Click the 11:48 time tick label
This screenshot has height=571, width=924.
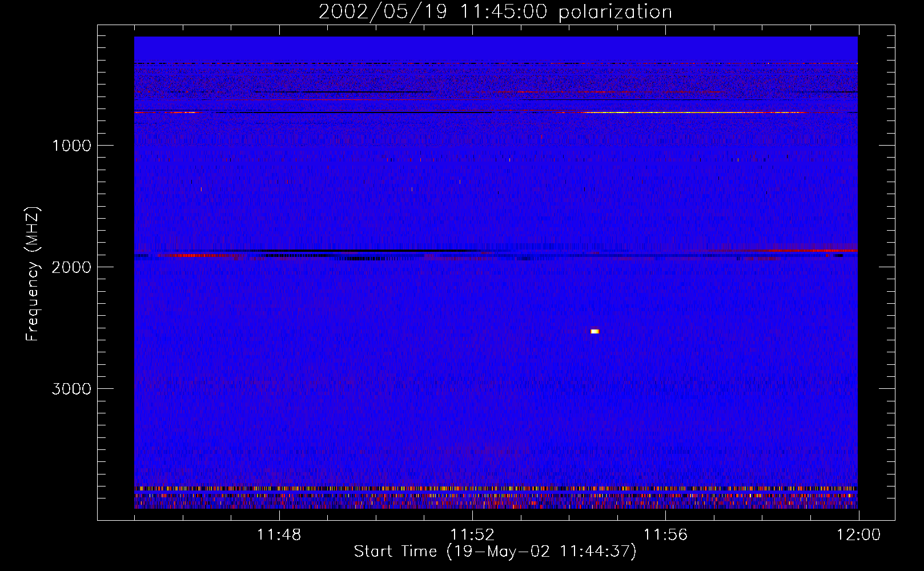(x=279, y=535)
